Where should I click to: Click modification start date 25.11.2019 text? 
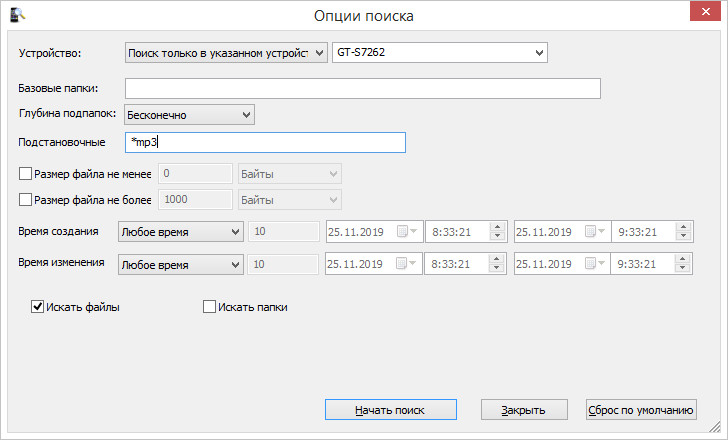pyautogui.click(x=355, y=264)
